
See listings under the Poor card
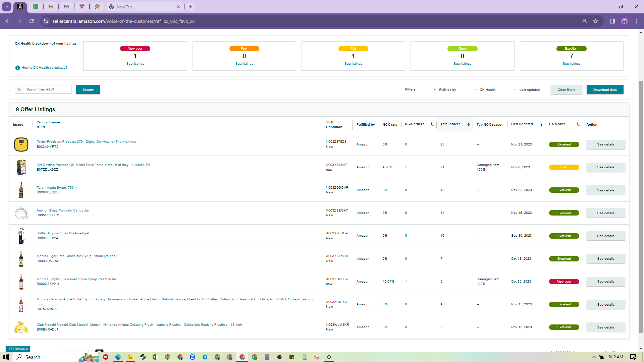pos(244,64)
